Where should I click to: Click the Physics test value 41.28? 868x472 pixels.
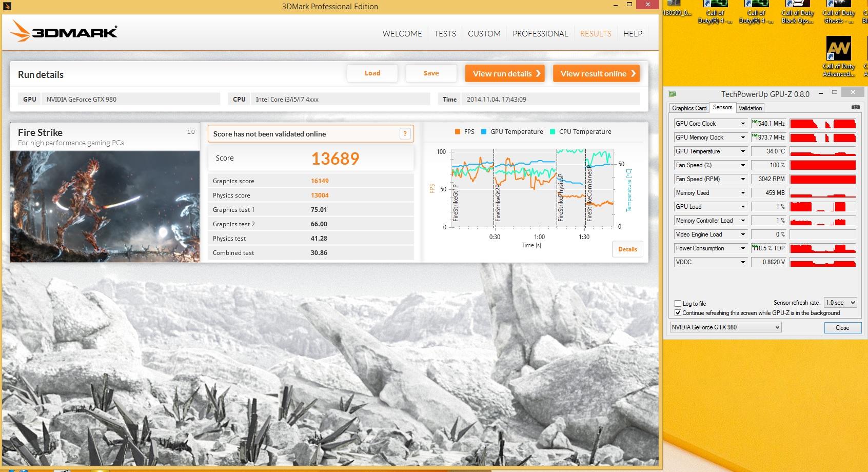[319, 239]
